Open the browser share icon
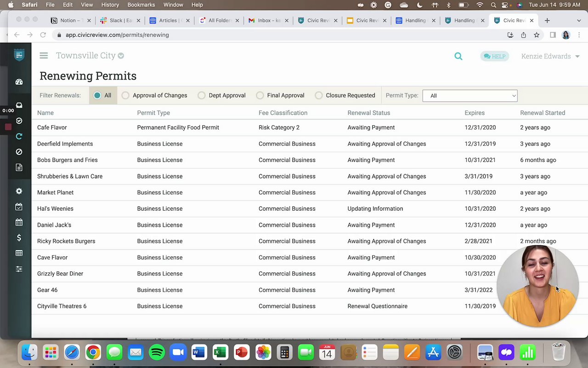 click(523, 35)
